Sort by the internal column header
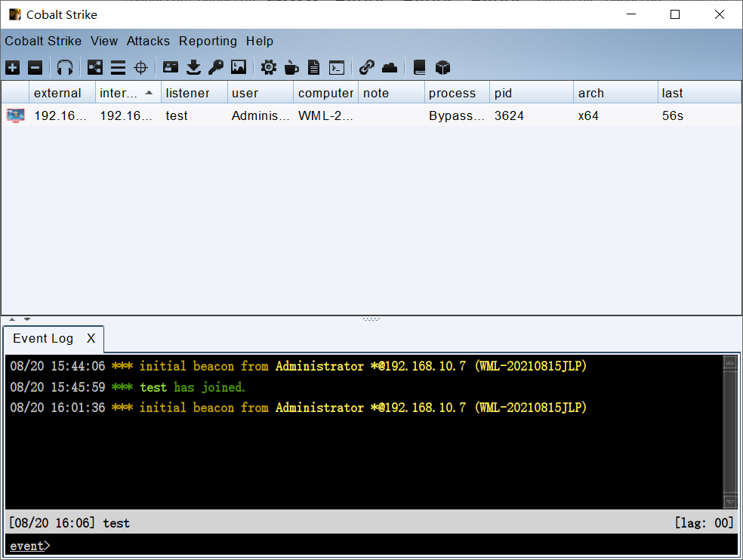This screenshot has width=743, height=560. tap(128, 93)
